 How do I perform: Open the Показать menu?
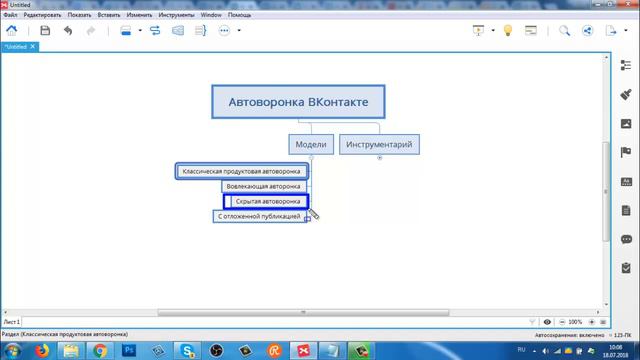tap(79, 15)
